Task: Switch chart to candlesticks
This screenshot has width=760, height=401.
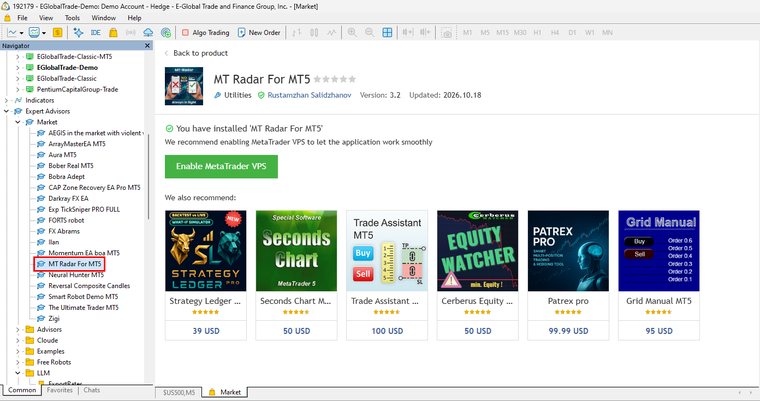Action: pos(314,32)
